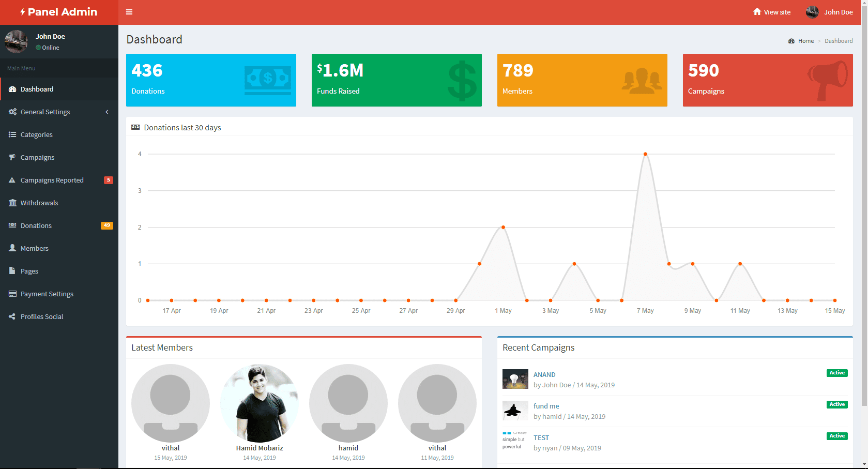Go to Payment Settings in sidebar
The image size is (868, 469).
[x=47, y=294]
